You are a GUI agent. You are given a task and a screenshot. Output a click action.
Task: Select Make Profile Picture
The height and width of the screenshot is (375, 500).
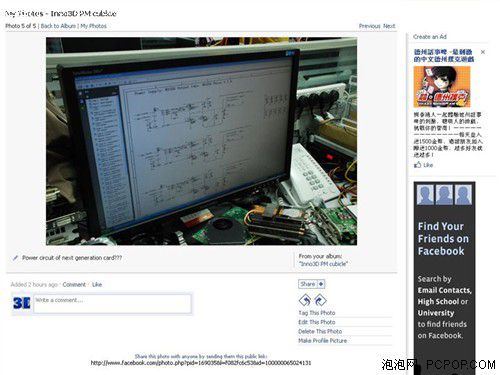[x=322, y=341]
